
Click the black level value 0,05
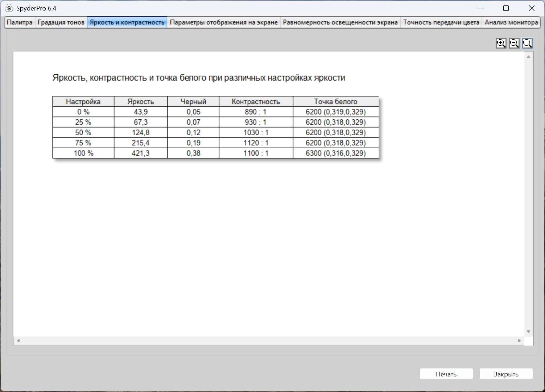pyautogui.click(x=193, y=112)
